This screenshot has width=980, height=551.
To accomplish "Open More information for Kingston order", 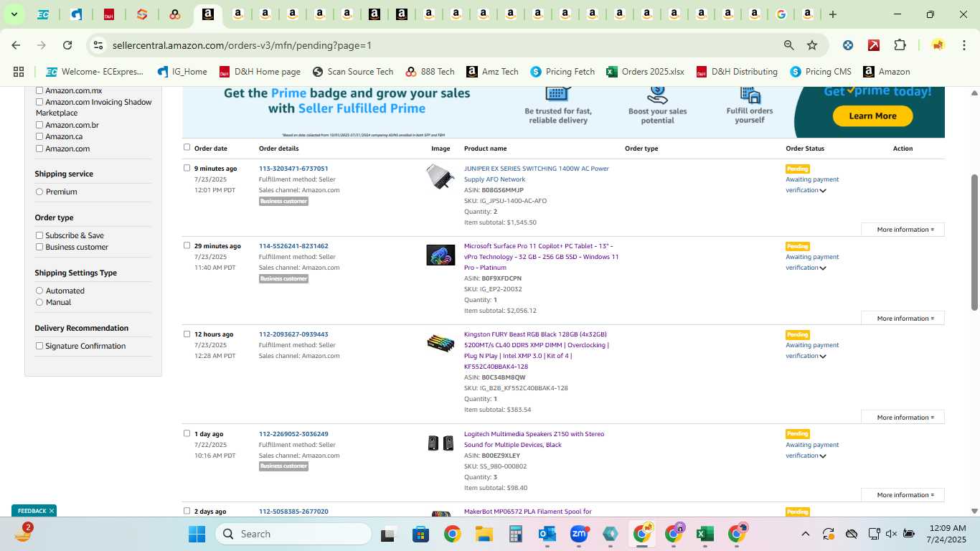I will pos(903,417).
